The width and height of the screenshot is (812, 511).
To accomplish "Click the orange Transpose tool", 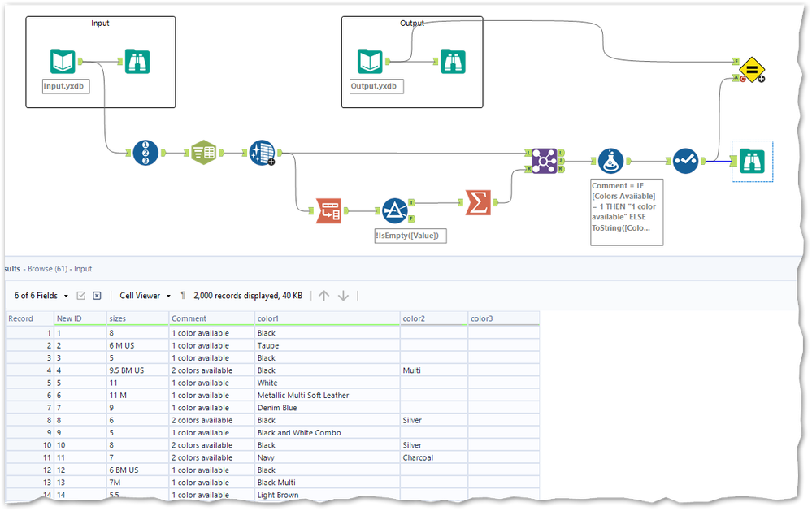I will tap(329, 210).
